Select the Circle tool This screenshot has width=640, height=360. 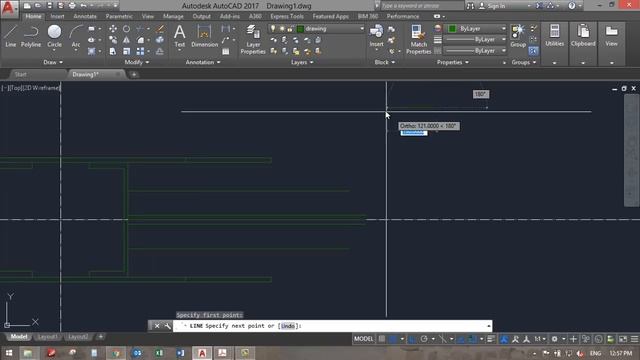click(x=54, y=36)
